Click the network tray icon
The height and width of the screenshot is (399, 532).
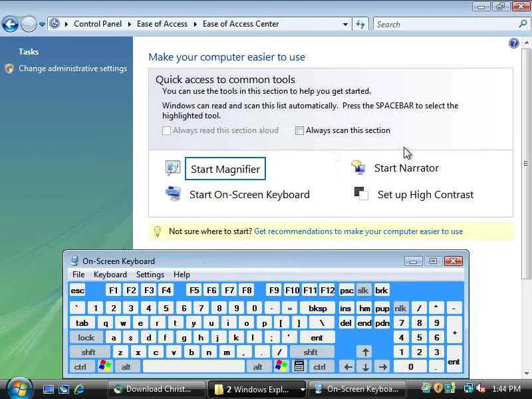click(469, 388)
